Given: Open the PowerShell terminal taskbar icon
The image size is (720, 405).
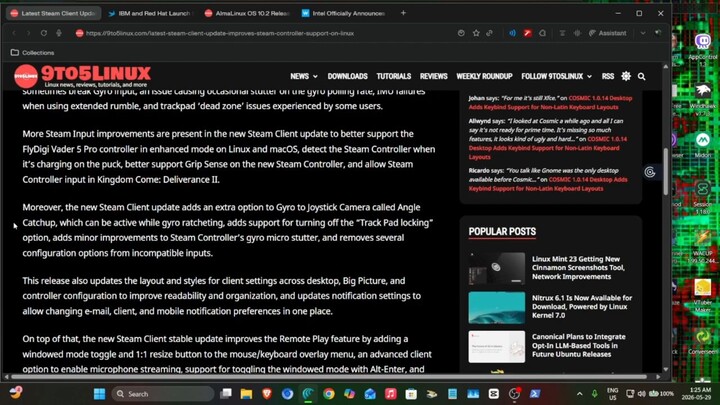Looking at the screenshot, I should (x=535, y=394).
